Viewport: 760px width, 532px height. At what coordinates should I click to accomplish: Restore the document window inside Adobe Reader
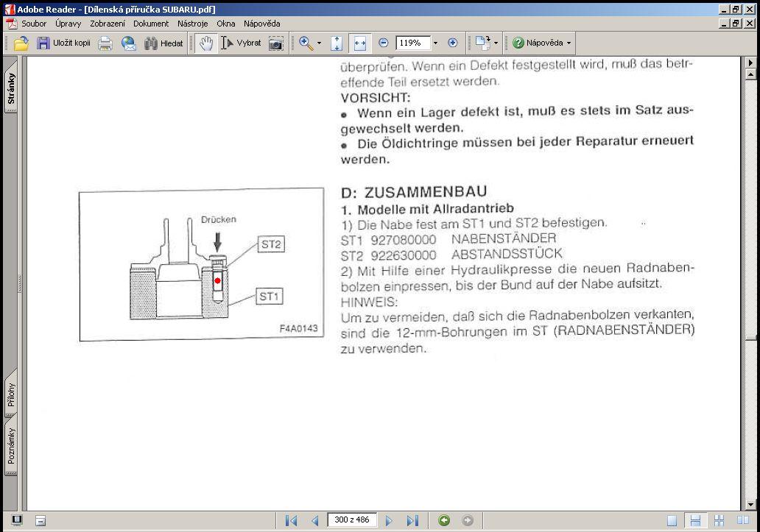(x=736, y=24)
